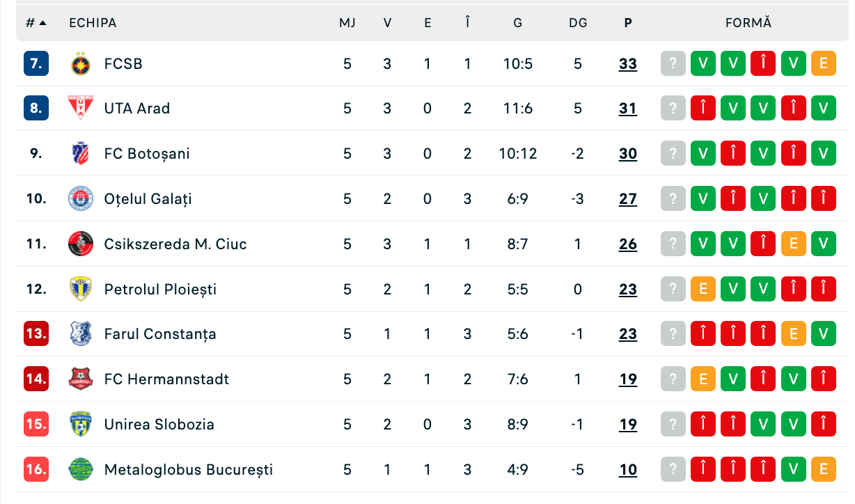855x504 pixels.
Task: Select the Csikszereda M. Ciuc logo
Action: (x=81, y=244)
